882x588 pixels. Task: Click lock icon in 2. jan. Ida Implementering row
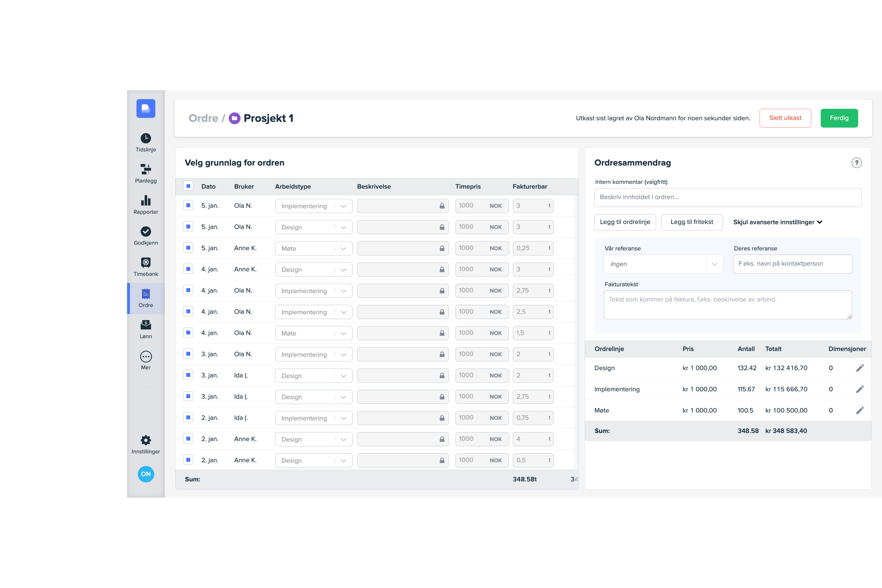coord(442,418)
